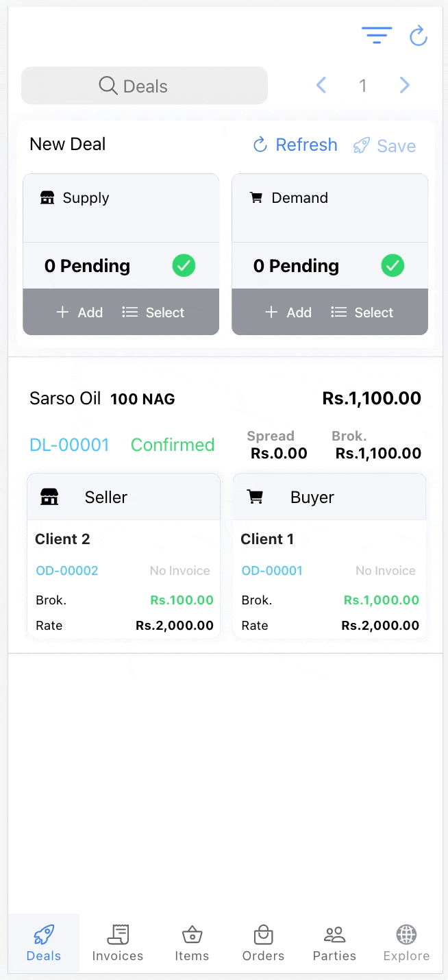Open the DL-00001 deal link

pyautogui.click(x=69, y=444)
